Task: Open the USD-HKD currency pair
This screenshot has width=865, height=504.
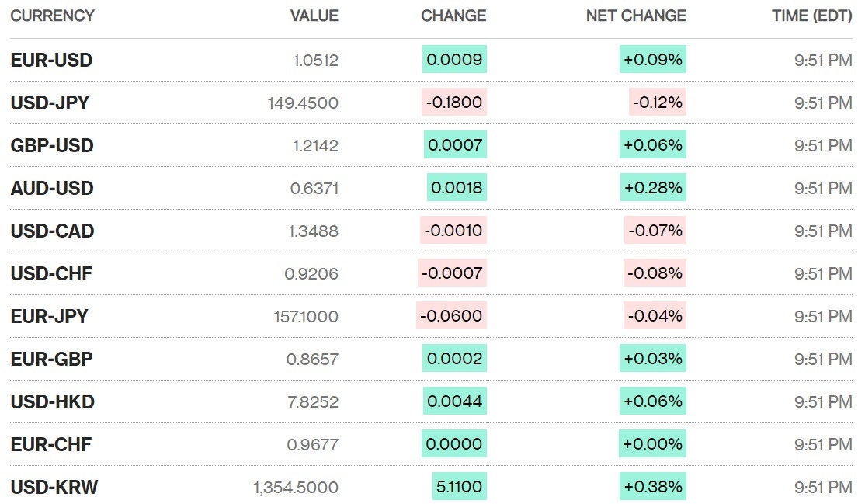Action: point(52,401)
